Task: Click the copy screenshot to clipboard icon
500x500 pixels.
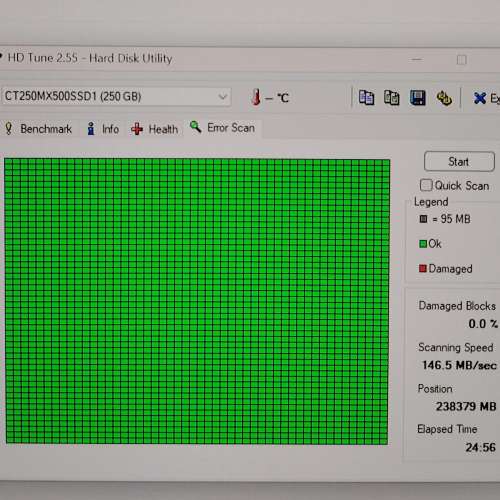Action: 392,98
